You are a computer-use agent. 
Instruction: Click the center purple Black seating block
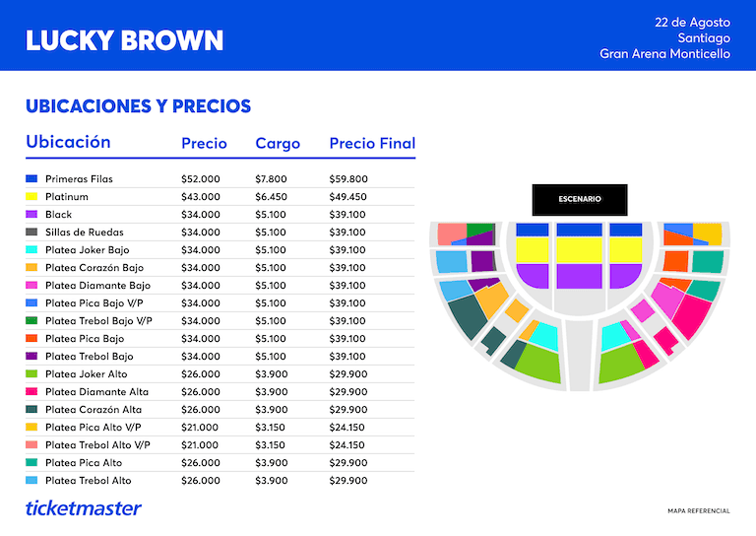click(579, 277)
